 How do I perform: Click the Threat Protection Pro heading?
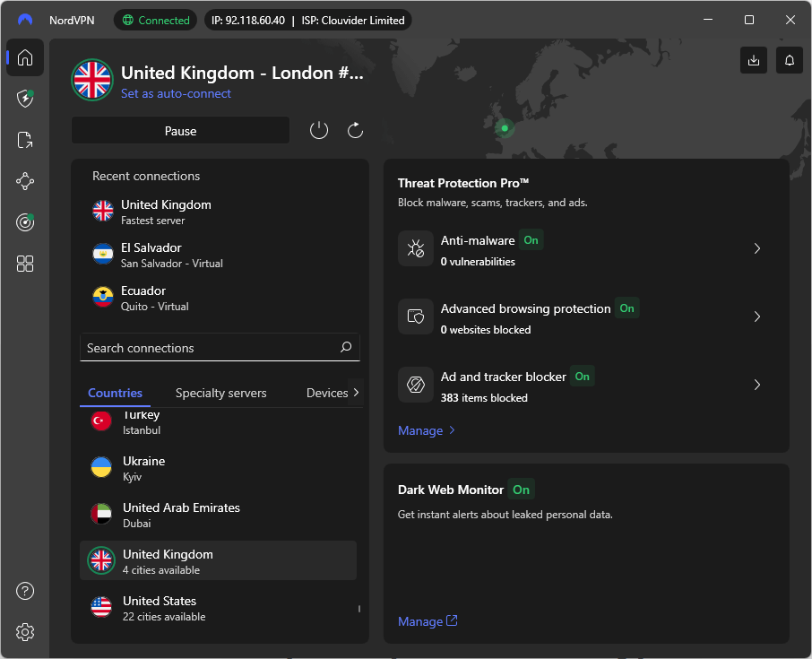[463, 183]
